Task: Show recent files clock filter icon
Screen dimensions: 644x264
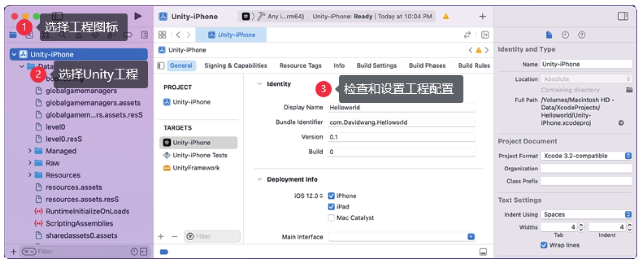Action: coord(134,252)
